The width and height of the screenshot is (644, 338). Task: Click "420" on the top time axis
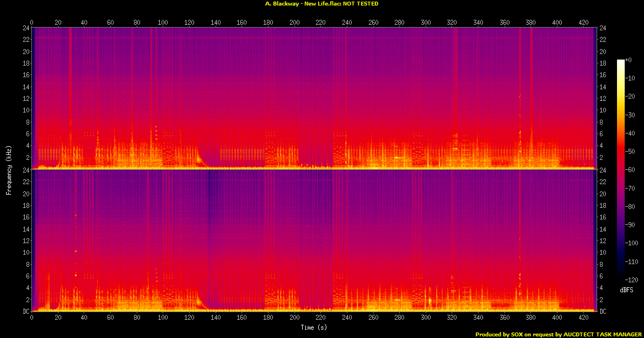583,23
